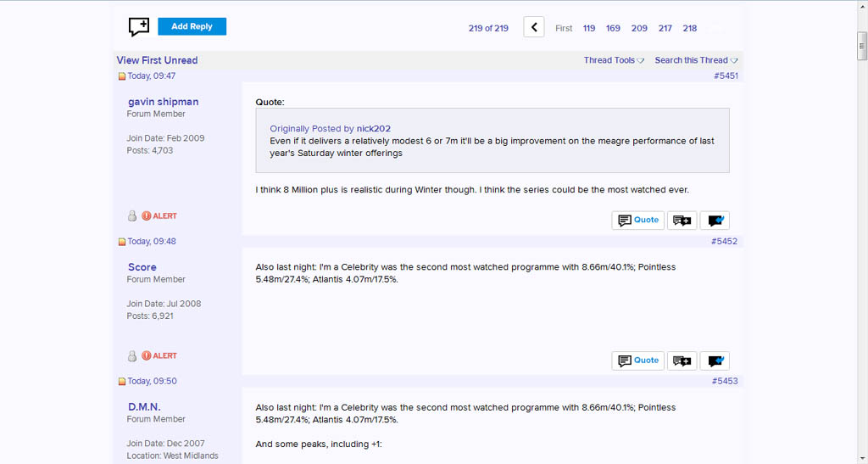Open D.M.N.'s user profile
Screen dimensions: 868x464
pyautogui.click(x=144, y=407)
